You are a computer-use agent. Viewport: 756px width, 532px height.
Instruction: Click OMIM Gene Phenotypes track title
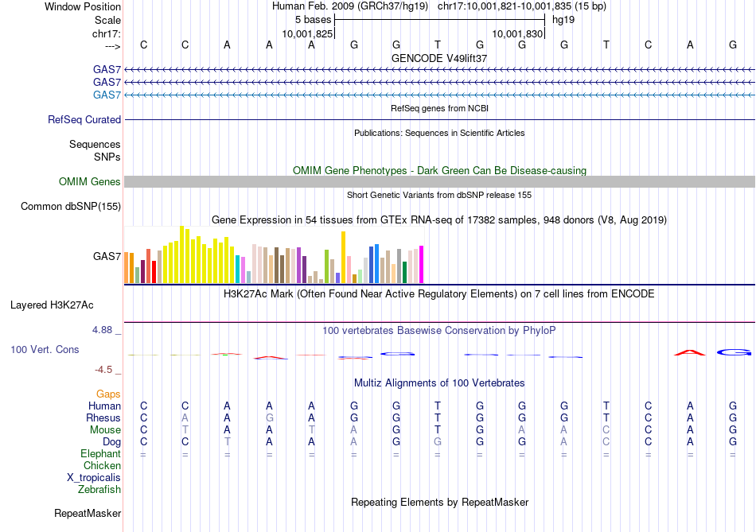439,171
